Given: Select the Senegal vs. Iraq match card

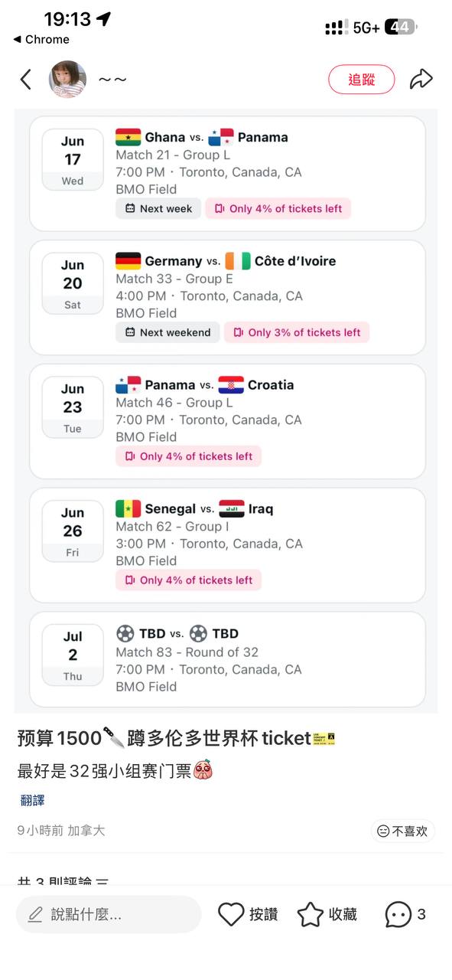Looking at the screenshot, I should point(227,545).
